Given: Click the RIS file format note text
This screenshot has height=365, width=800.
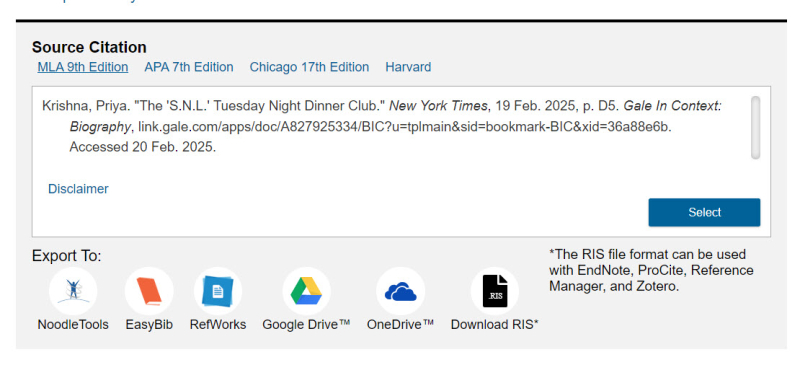Looking at the screenshot, I should [x=651, y=270].
